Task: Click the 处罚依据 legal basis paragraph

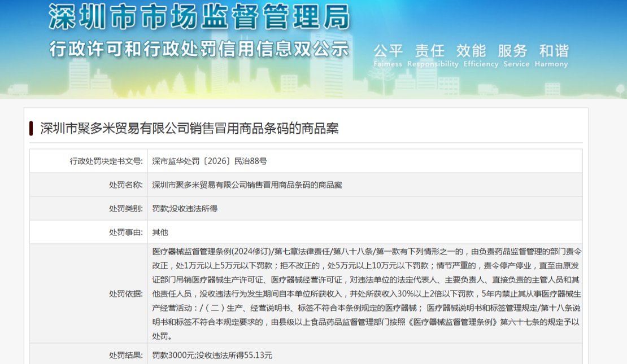Action: (366, 293)
